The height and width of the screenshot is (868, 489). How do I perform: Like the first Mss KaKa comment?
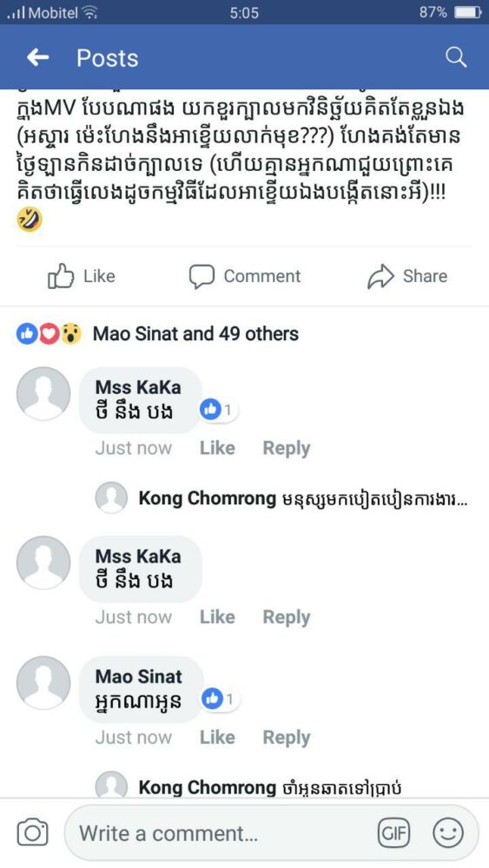(x=217, y=448)
